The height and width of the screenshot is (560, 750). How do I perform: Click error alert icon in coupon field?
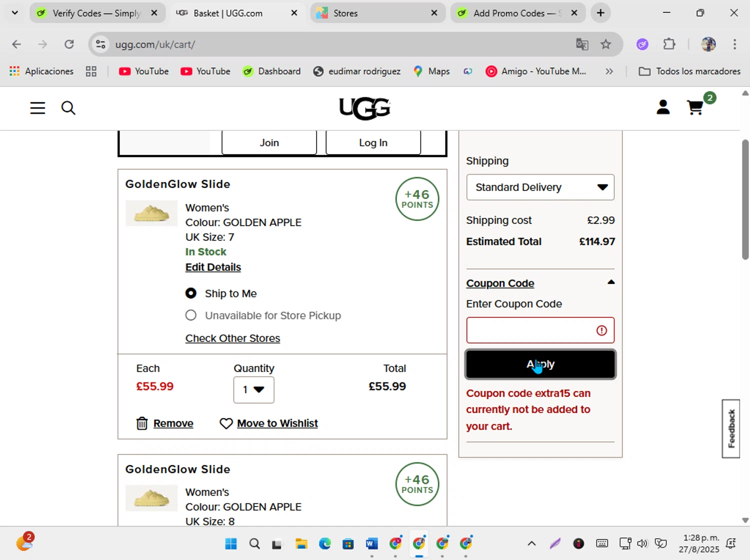point(601,330)
